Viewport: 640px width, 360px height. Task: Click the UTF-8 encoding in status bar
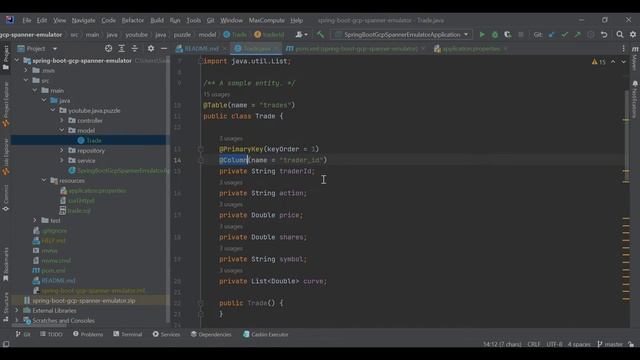tap(554, 344)
